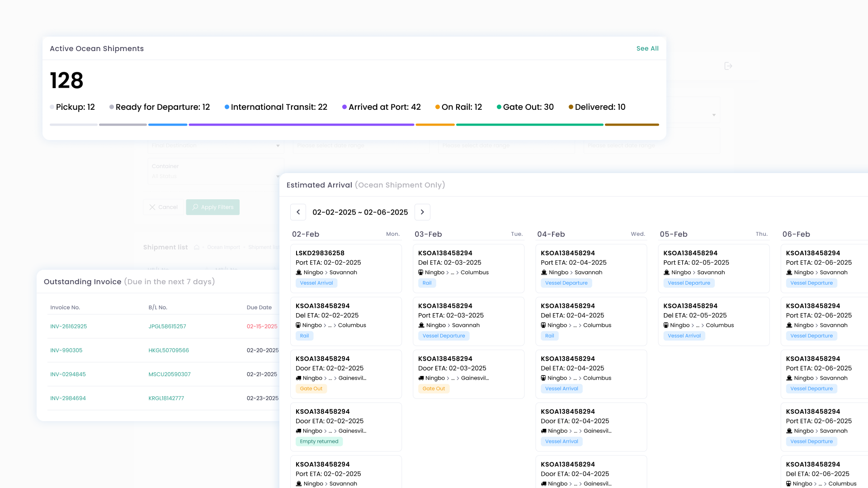Open B/L number HKGL50709566
The height and width of the screenshot is (488, 868).
click(169, 350)
